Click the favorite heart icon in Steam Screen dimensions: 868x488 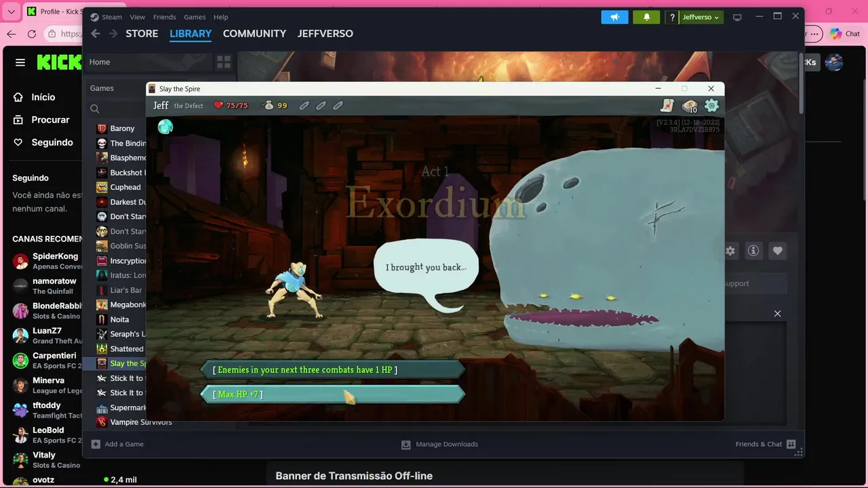pyautogui.click(x=777, y=251)
